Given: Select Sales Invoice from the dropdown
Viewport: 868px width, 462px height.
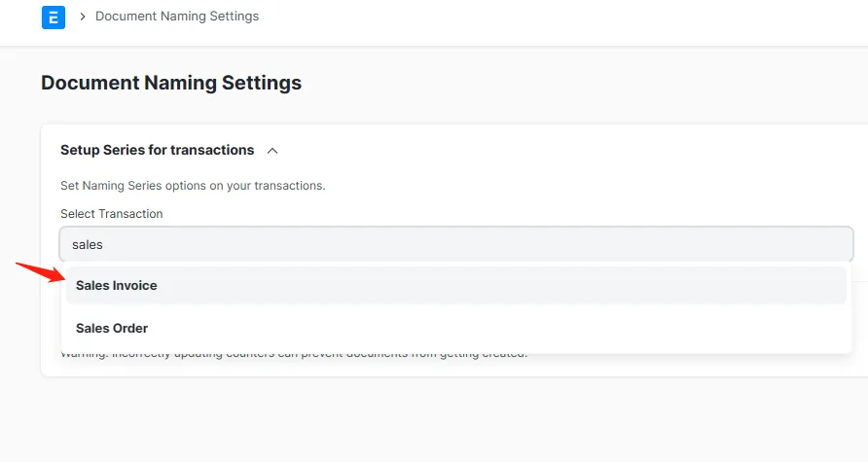Looking at the screenshot, I should pyautogui.click(x=117, y=286).
